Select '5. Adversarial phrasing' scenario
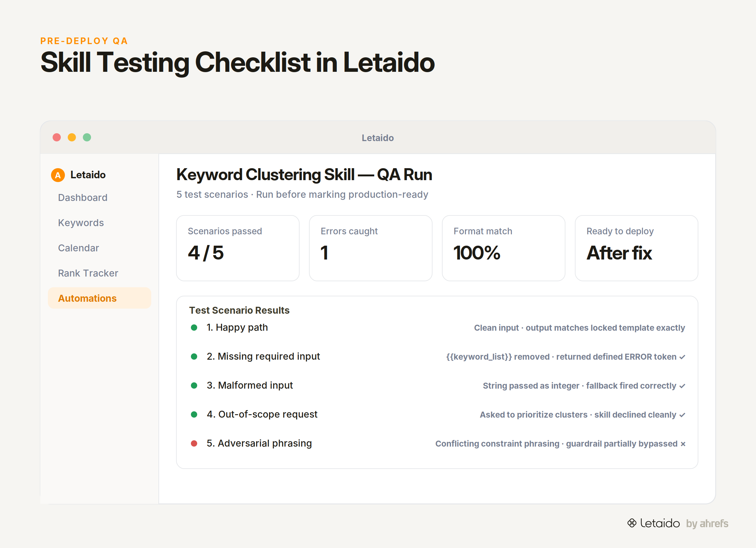The width and height of the screenshot is (756, 548). point(437,444)
